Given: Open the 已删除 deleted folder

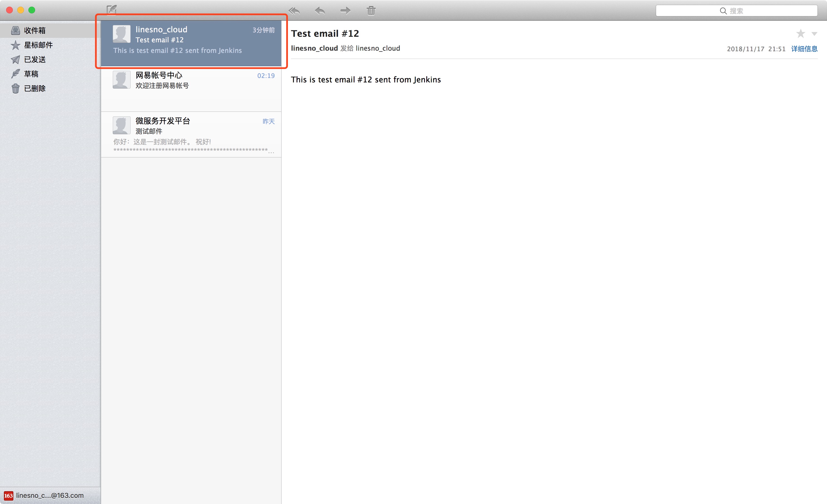Looking at the screenshot, I should [x=34, y=89].
